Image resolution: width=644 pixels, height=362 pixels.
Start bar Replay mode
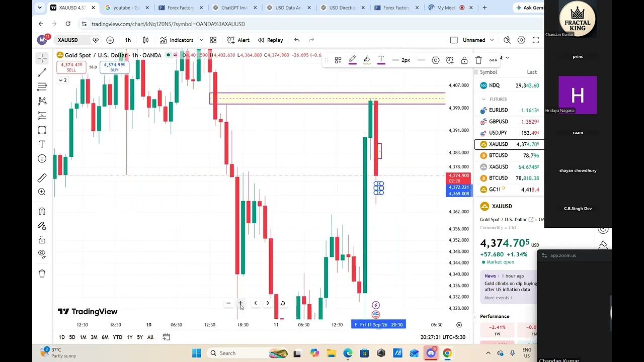point(270,40)
